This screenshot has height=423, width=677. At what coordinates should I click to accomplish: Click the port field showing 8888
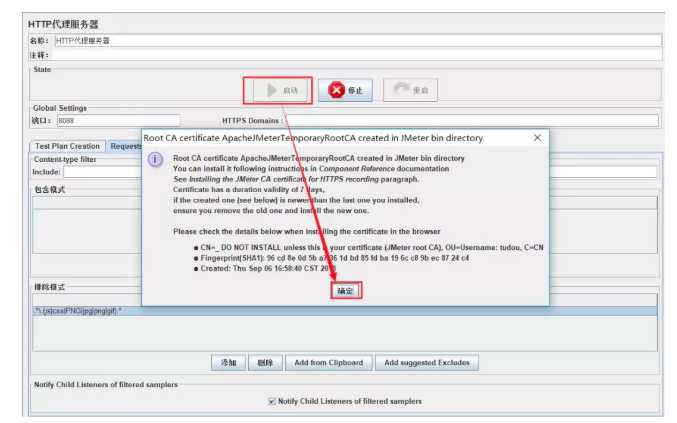[118, 120]
